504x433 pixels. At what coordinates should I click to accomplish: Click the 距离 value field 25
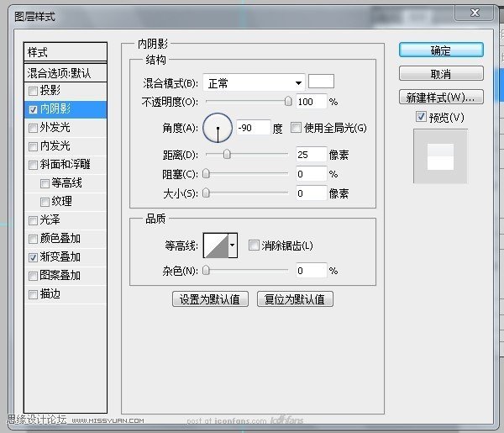(x=311, y=155)
